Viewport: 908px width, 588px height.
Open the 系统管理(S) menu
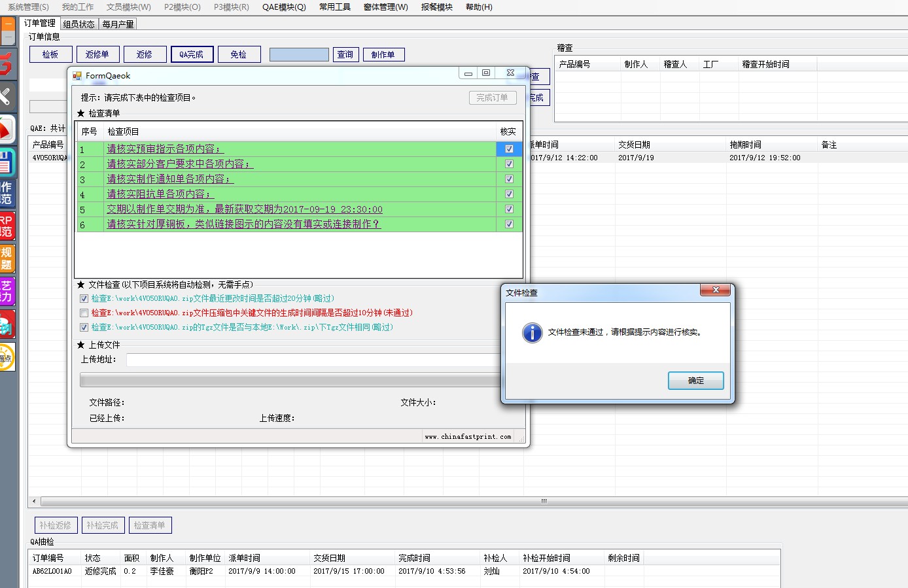point(27,7)
